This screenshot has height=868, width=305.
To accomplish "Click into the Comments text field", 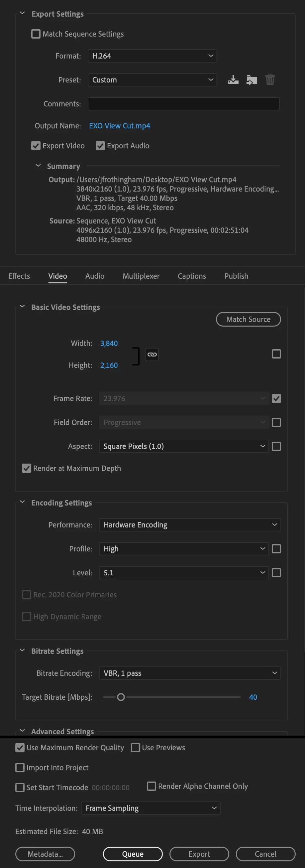I will tap(183, 104).
